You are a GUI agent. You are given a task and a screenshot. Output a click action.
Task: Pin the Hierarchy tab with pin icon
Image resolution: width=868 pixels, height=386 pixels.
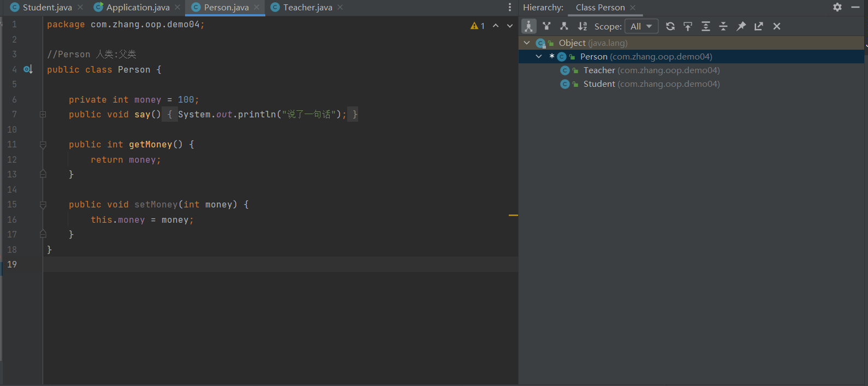coord(741,26)
